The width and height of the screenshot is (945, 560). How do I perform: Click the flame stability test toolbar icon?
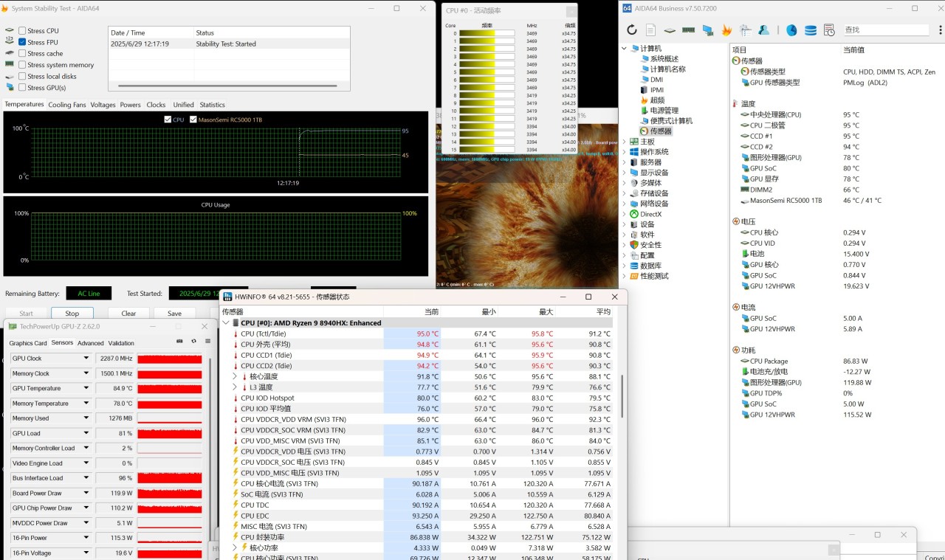726,30
